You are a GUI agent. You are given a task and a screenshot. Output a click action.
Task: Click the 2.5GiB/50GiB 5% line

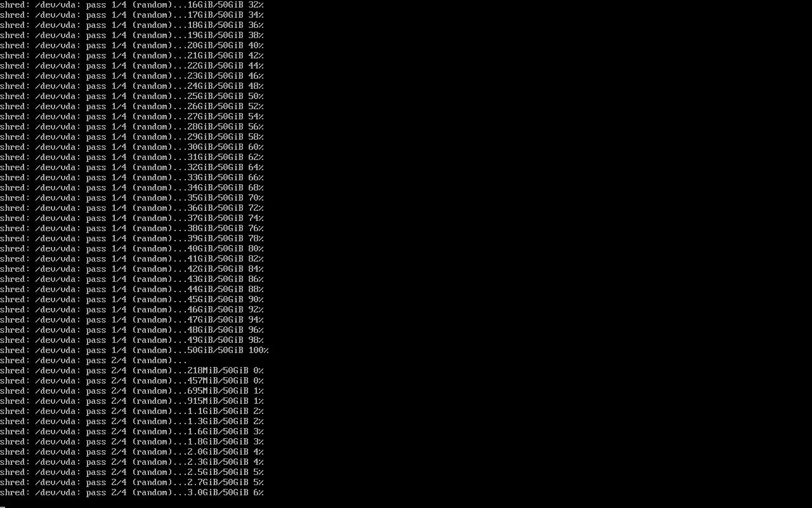click(x=132, y=472)
